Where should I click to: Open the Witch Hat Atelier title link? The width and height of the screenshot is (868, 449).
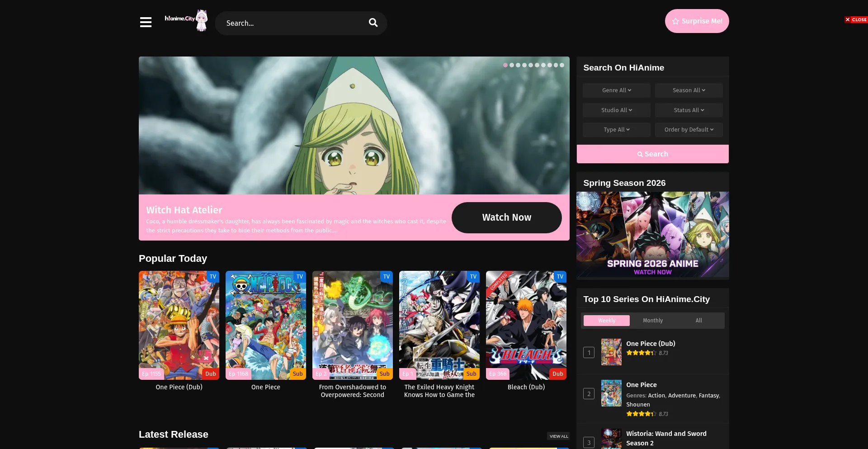184,210
